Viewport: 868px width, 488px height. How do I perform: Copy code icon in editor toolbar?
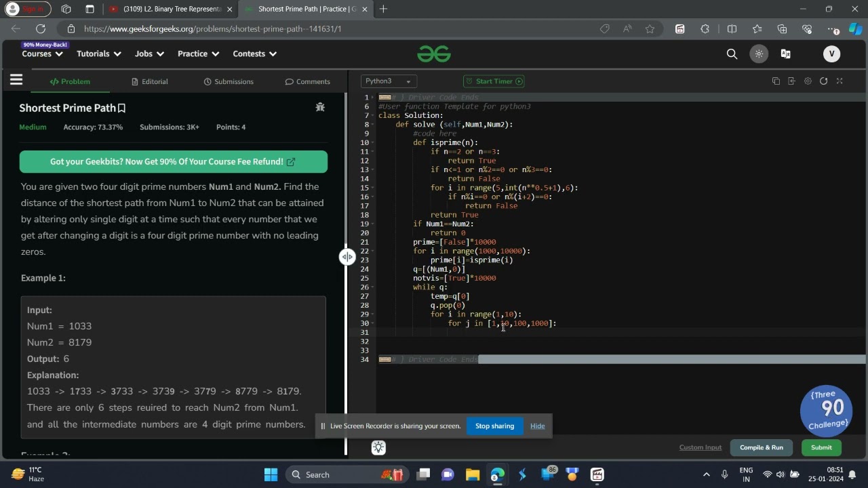pyautogui.click(x=776, y=81)
